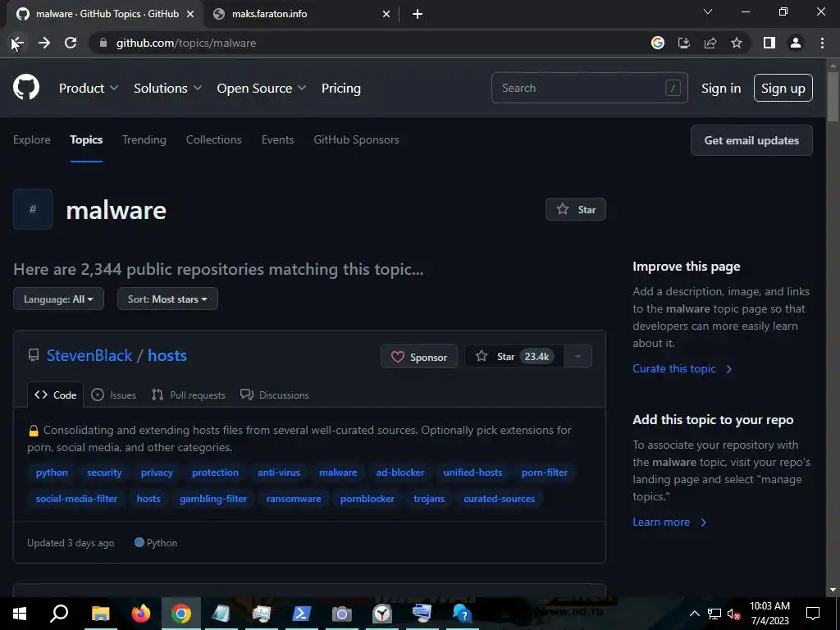
Task: Toggle the browser side panel icon
Action: (769, 43)
